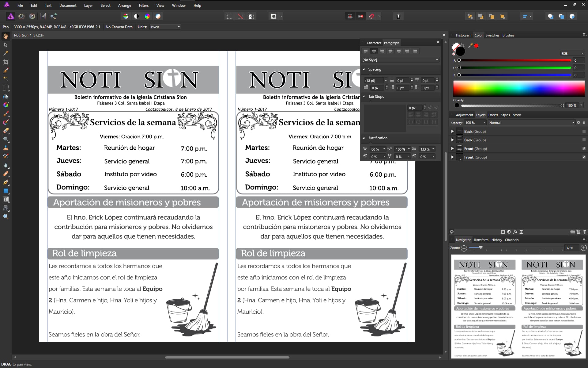588x368 pixels.
Task: Select the Crop tool
Action: (6, 62)
